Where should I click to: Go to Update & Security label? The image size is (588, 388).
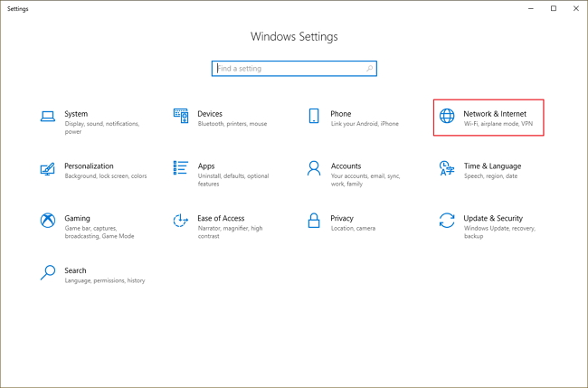click(x=493, y=218)
